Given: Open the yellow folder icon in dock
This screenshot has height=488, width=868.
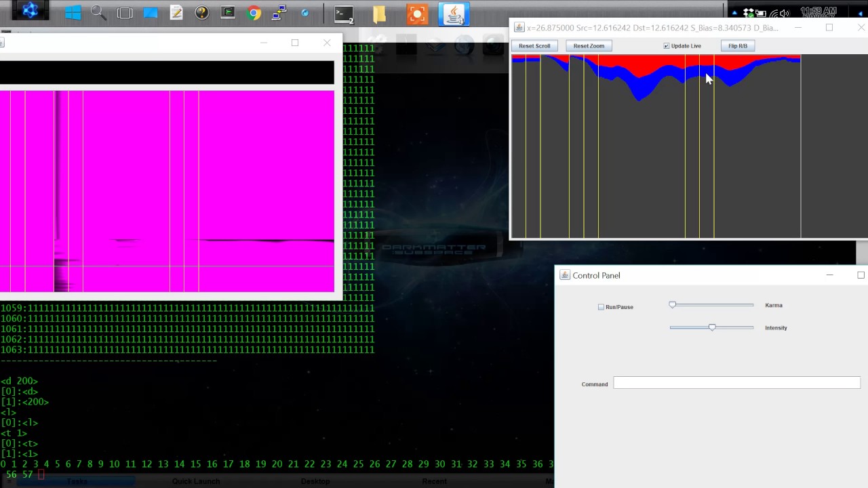Looking at the screenshot, I should (x=380, y=14).
